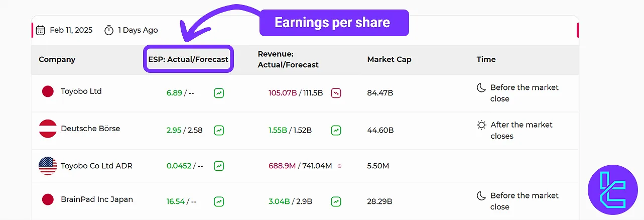Viewport: 644px width, 220px height.
Task: Click revenue value 688.9M / 741.04M
Action: pyautogui.click(x=300, y=166)
